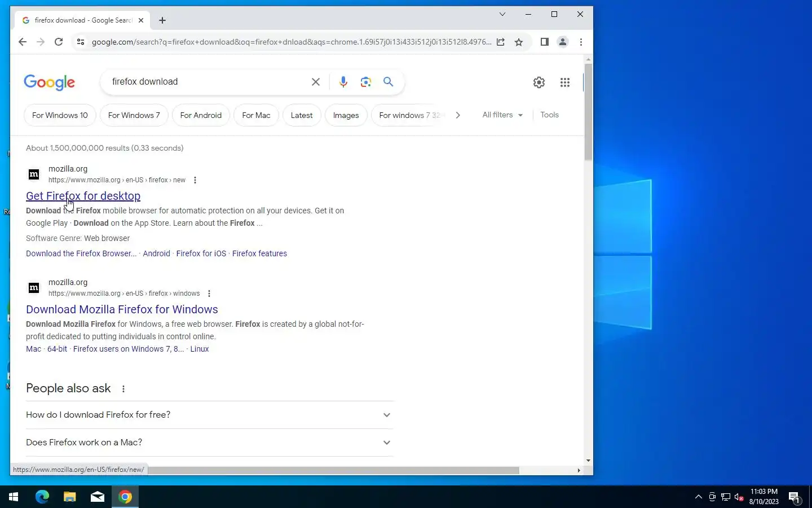Close the firefox download tab

pyautogui.click(x=141, y=20)
